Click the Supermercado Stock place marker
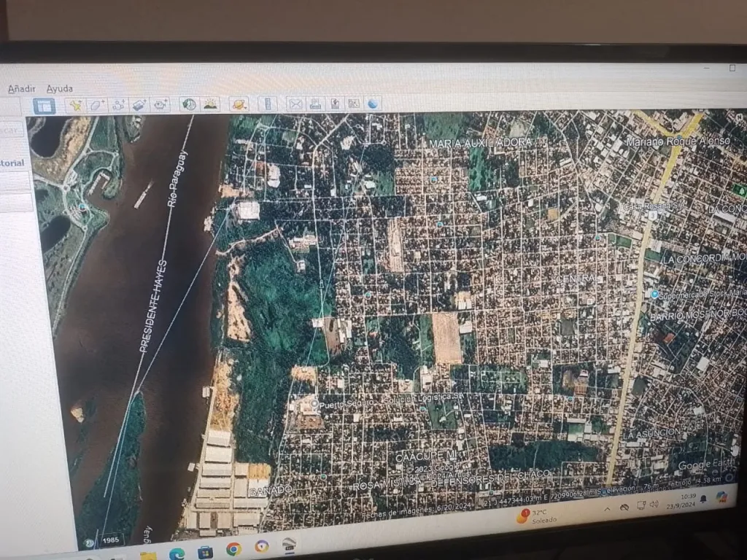747x560 pixels. (654, 295)
